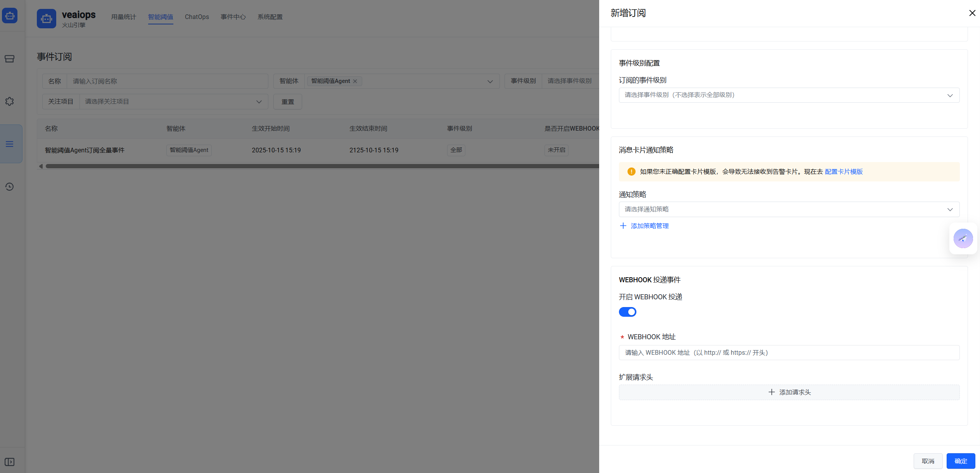The height and width of the screenshot is (473, 980).
Task: Open the 关注项目 filter dropdown
Action: [x=173, y=102]
